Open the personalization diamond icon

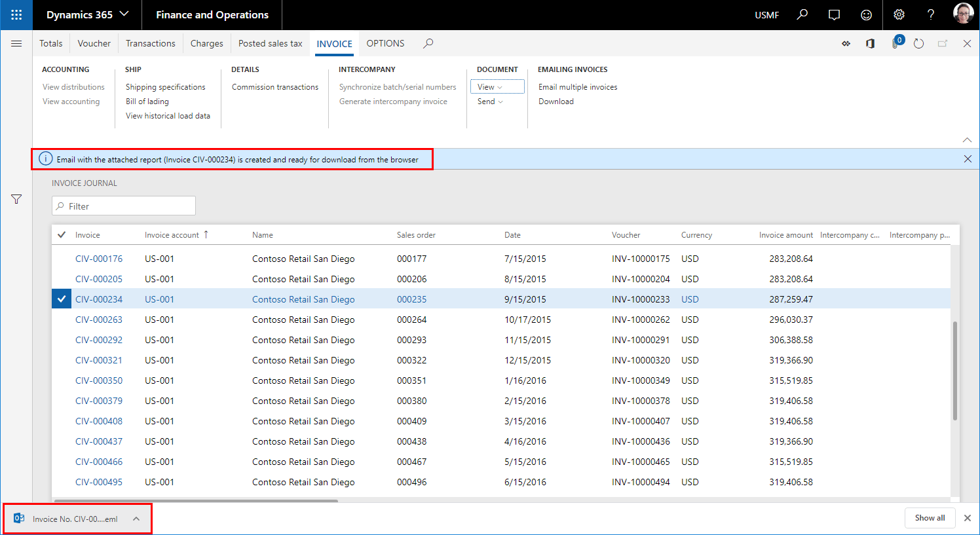pos(846,43)
